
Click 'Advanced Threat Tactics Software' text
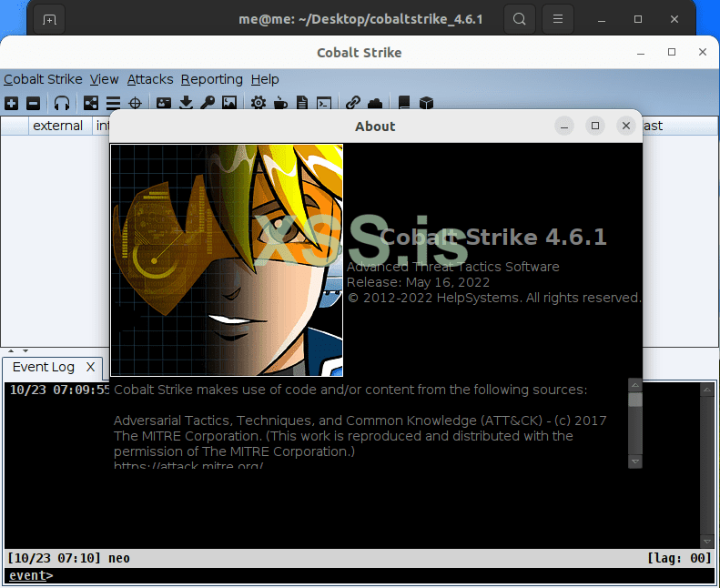452,267
